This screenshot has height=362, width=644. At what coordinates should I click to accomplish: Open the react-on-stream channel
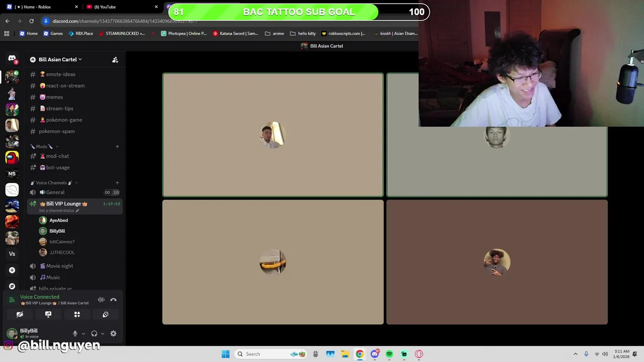[75, 85]
